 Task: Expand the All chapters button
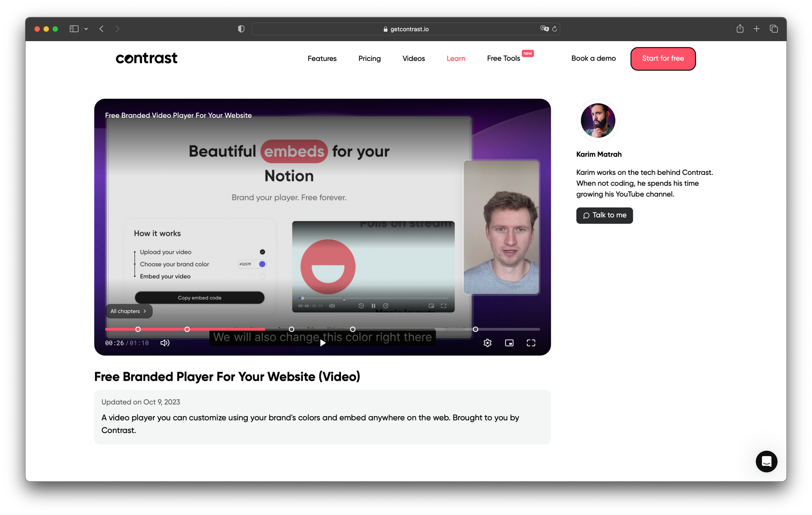point(129,311)
